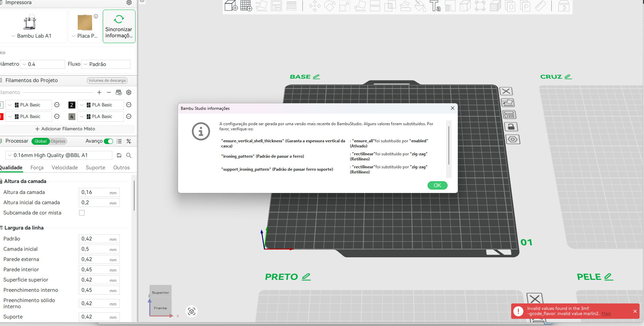Open the Placa plate type dropdown
Screen dimensions: 644x326
[85, 36]
